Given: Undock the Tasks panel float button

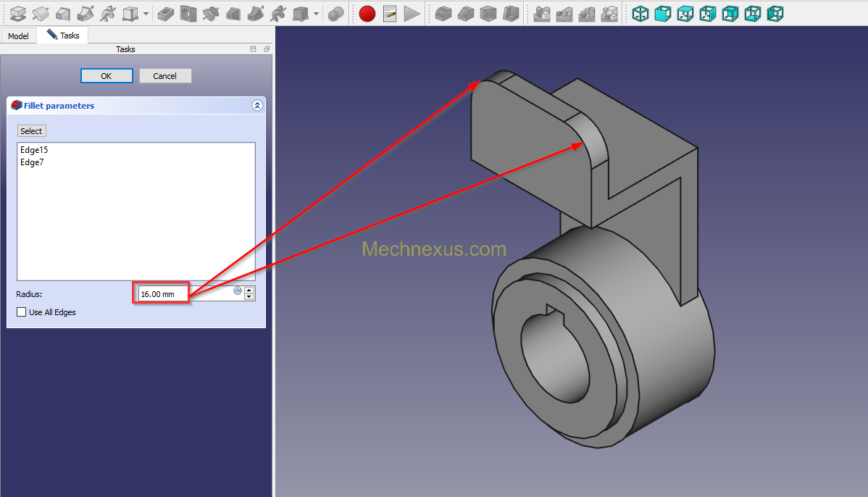Looking at the screenshot, I should coord(267,49).
